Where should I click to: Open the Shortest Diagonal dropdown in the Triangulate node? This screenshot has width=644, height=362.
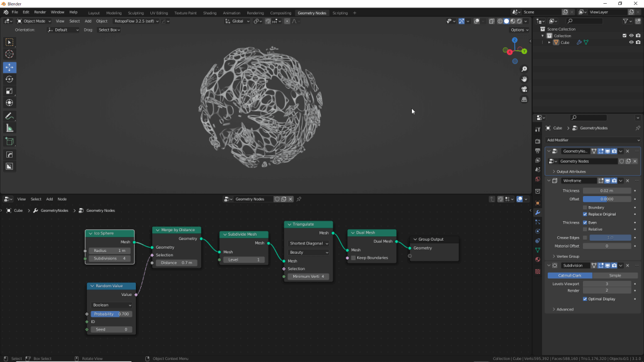click(308, 244)
